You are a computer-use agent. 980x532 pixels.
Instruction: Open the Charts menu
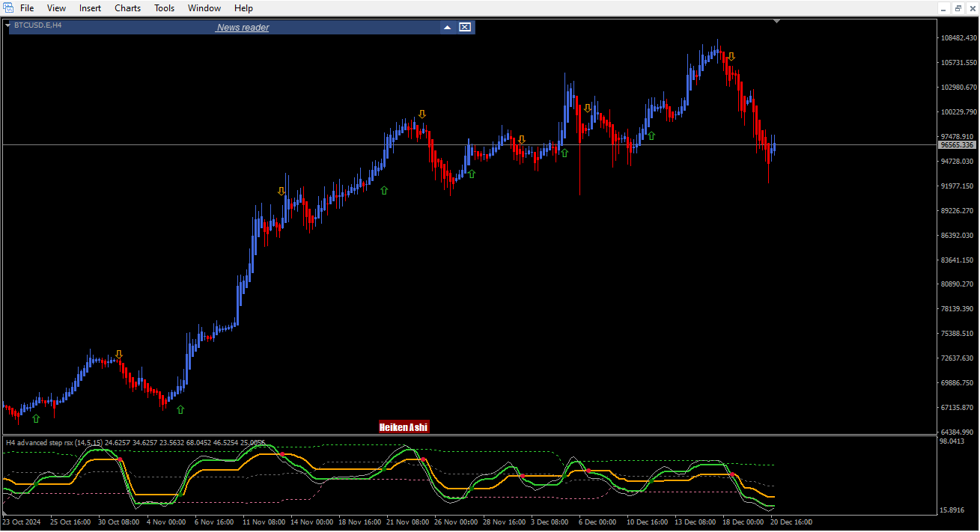(127, 8)
